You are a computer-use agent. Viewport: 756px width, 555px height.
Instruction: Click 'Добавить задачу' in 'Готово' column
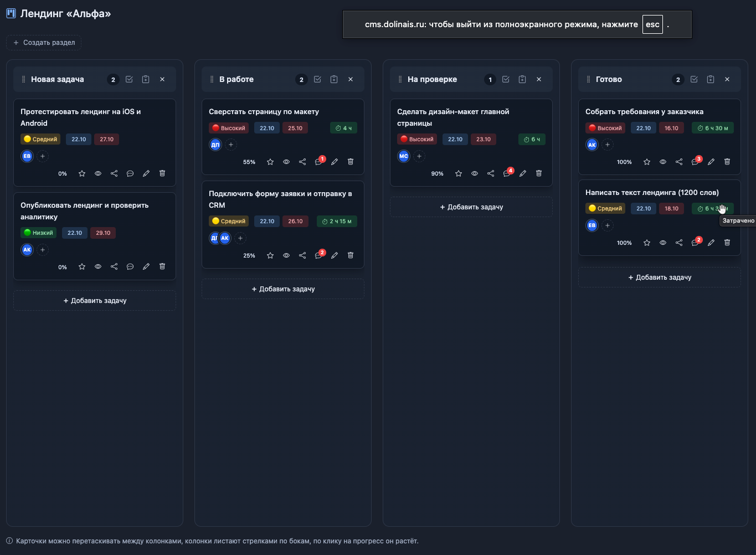click(x=660, y=277)
